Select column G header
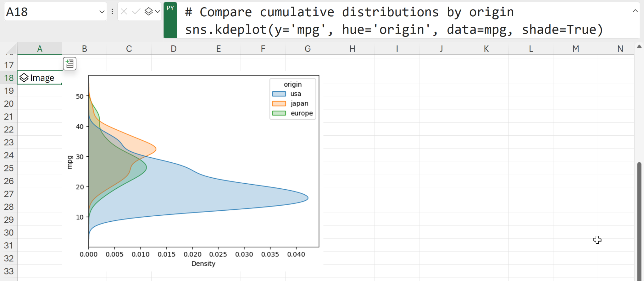644x281 pixels. (x=308, y=49)
